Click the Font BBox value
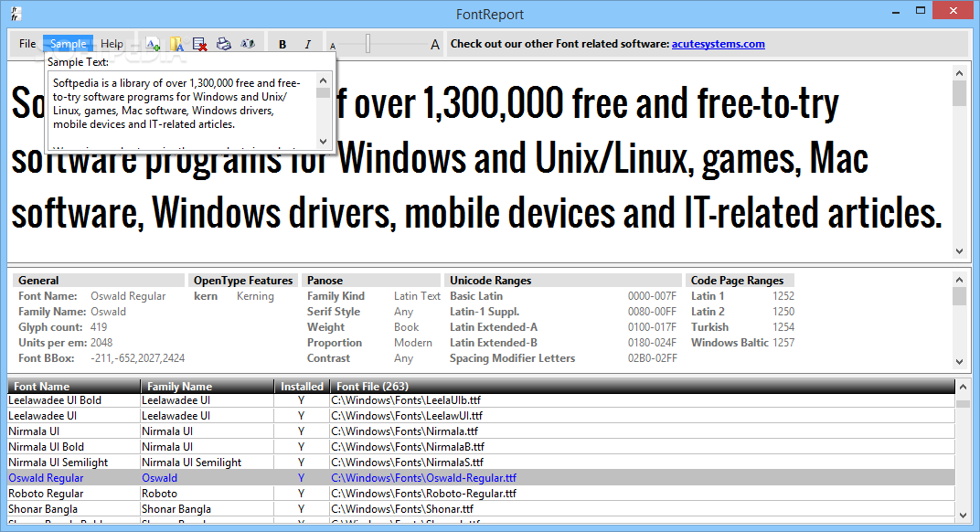Viewport: 980px width, 532px height. pos(137,358)
